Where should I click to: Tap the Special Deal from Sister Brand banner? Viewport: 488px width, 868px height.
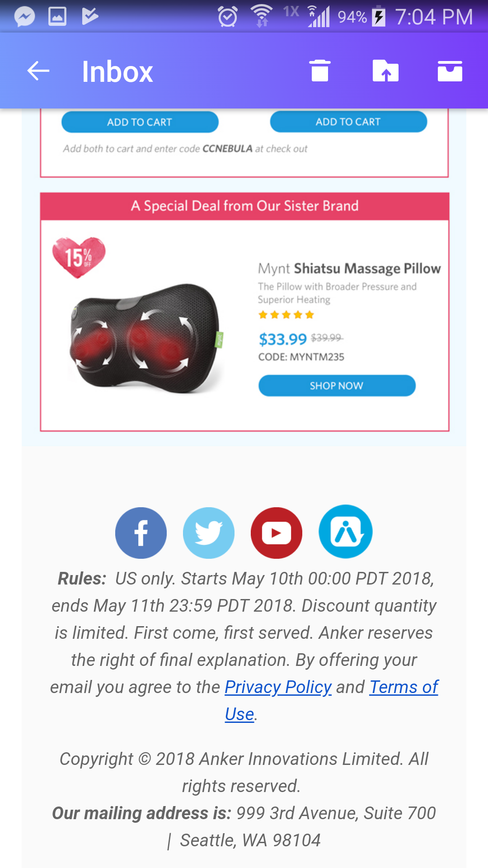click(x=244, y=206)
